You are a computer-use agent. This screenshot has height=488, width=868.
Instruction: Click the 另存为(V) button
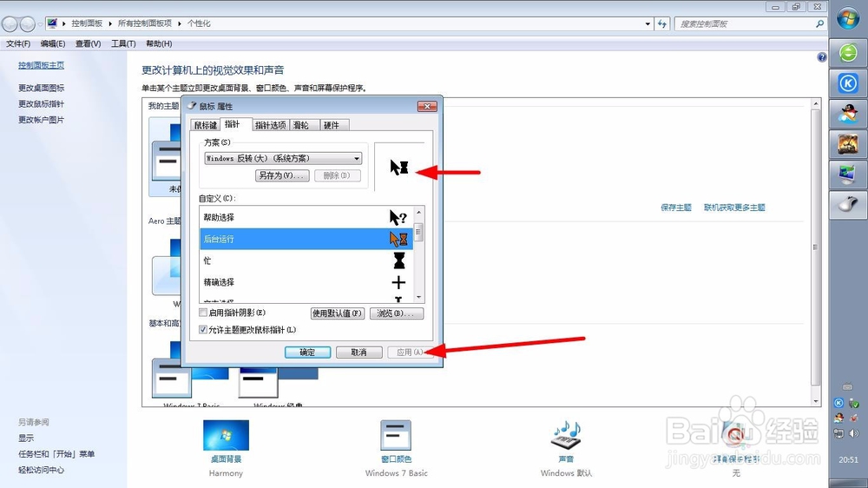tap(282, 175)
